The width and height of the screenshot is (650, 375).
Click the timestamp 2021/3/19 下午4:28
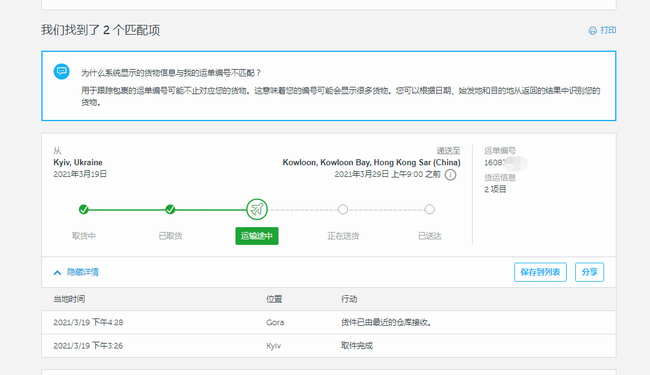88,322
